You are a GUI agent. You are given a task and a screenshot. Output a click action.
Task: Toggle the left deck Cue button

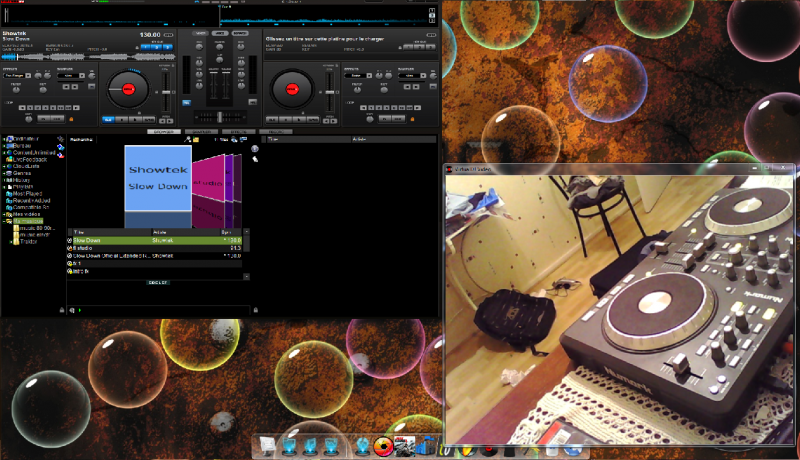pyautogui.click(x=108, y=119)
